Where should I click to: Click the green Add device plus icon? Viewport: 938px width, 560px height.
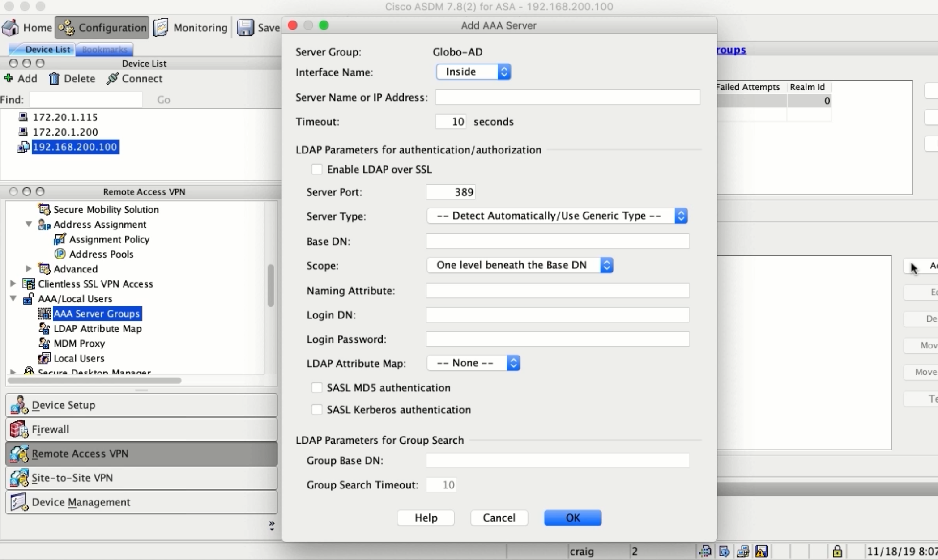click(9, 78)
